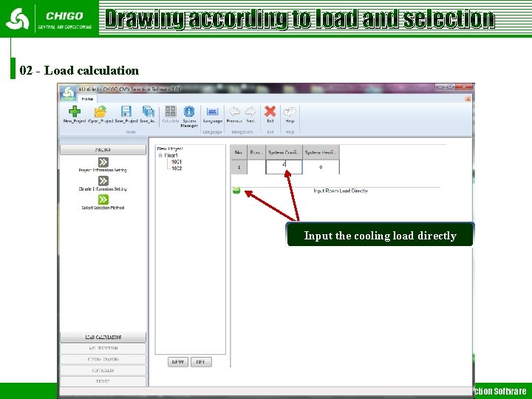532x399 pixels.
Task: Select room 1002 in the project tree
Action: (x=177, y=168)
